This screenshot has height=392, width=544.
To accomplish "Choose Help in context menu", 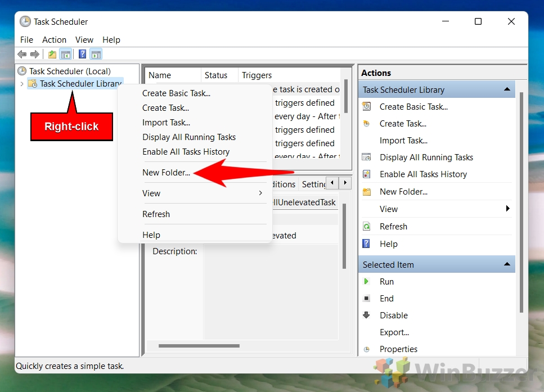I will coord(151,235).
